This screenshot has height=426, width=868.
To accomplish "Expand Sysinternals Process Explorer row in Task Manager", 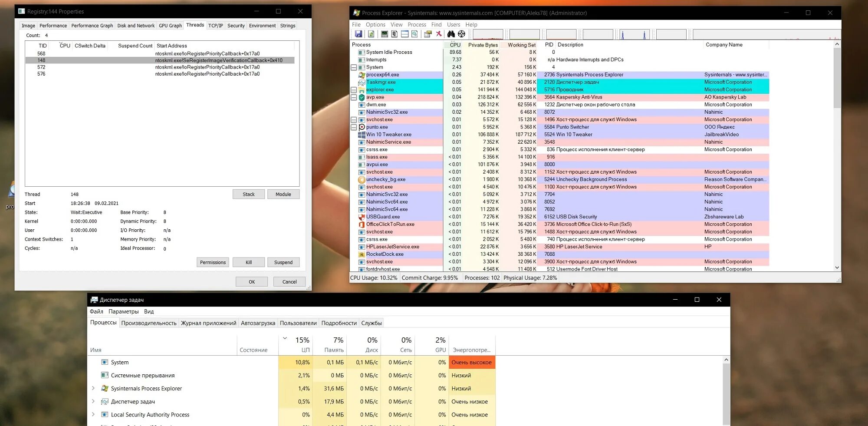I will pyautogui.click(x=93, y=388).
